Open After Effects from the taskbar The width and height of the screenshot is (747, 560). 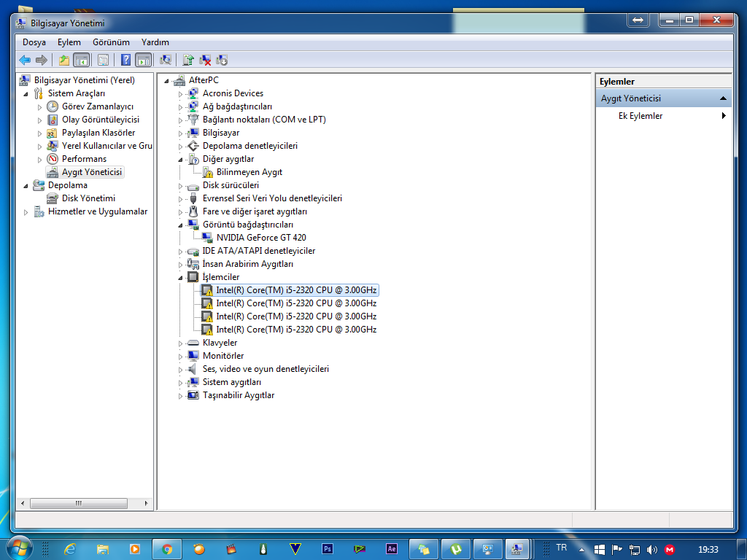(x=392, y=550)
